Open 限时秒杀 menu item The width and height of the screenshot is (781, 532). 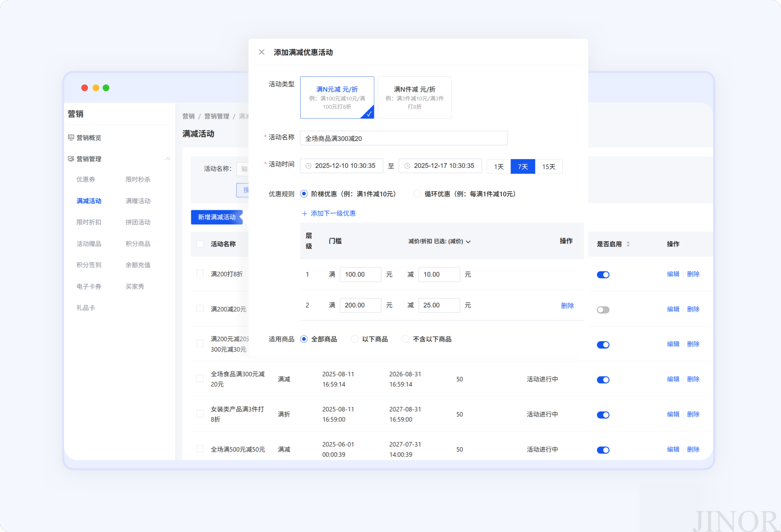pos(138,180)
